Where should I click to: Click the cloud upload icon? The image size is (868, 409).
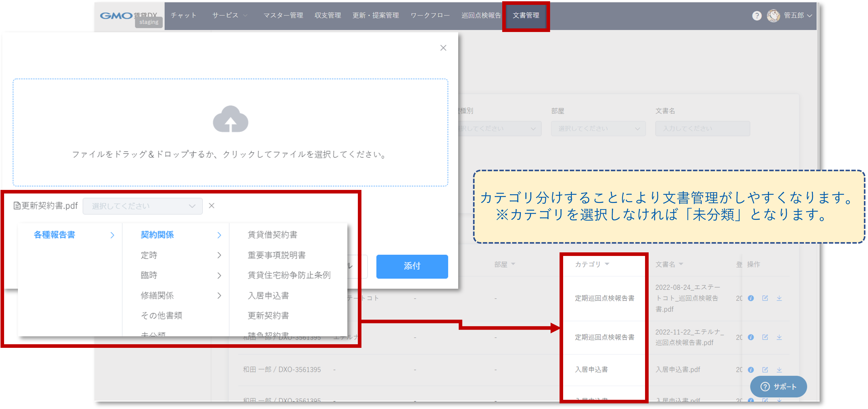pos(230,119)
